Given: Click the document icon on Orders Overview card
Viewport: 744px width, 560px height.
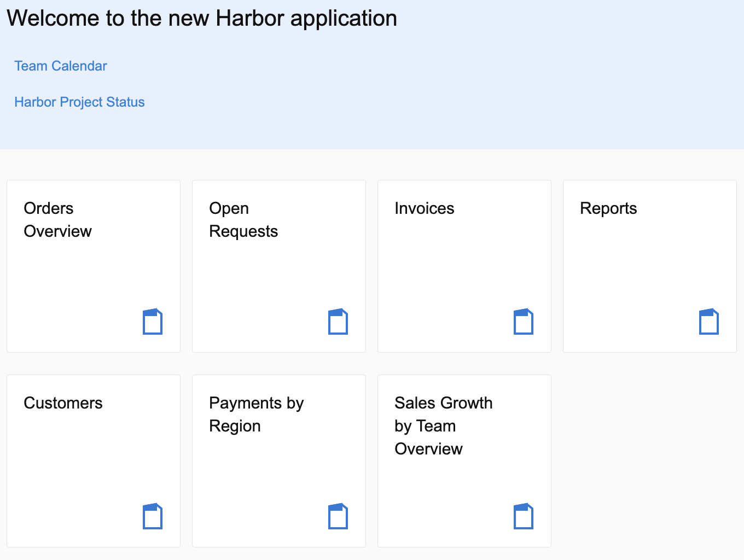Looking at the screenshot, I should [x=153, y=322].
